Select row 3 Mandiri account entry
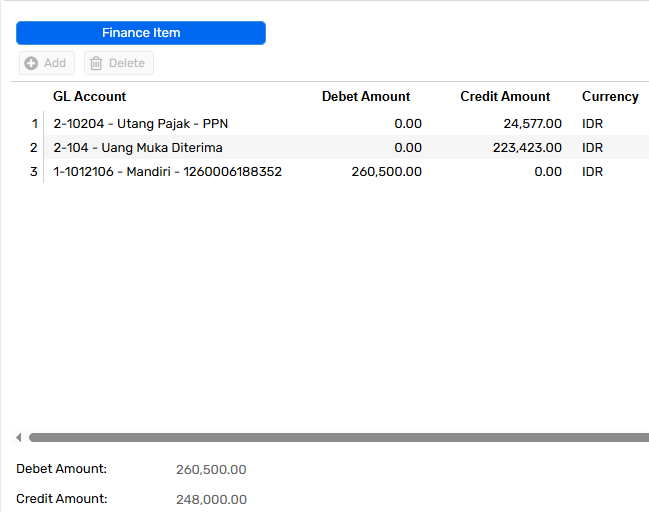 tap(347, 171)
